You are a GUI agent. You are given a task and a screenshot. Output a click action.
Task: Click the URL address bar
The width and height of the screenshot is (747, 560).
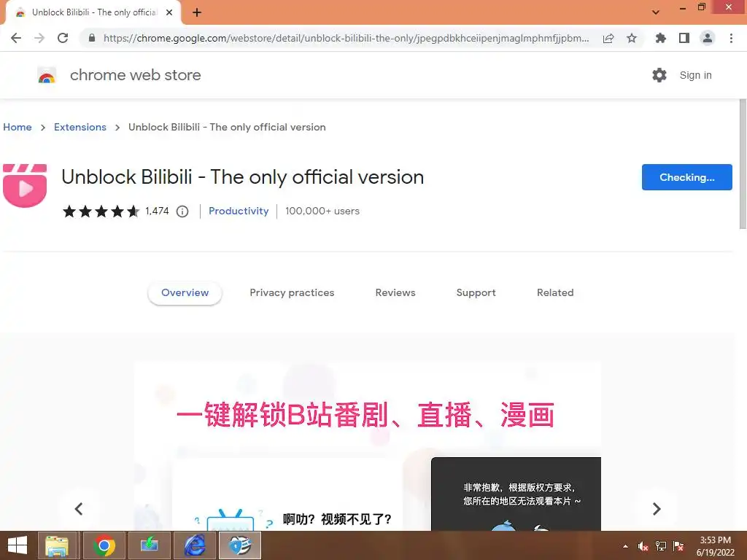(x=346, y=38)
